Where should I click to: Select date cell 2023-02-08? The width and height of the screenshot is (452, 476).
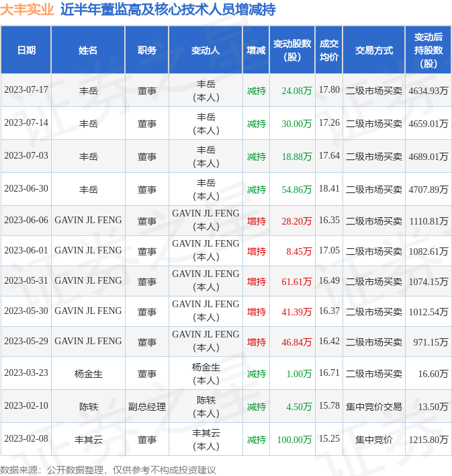pos(26,438)
